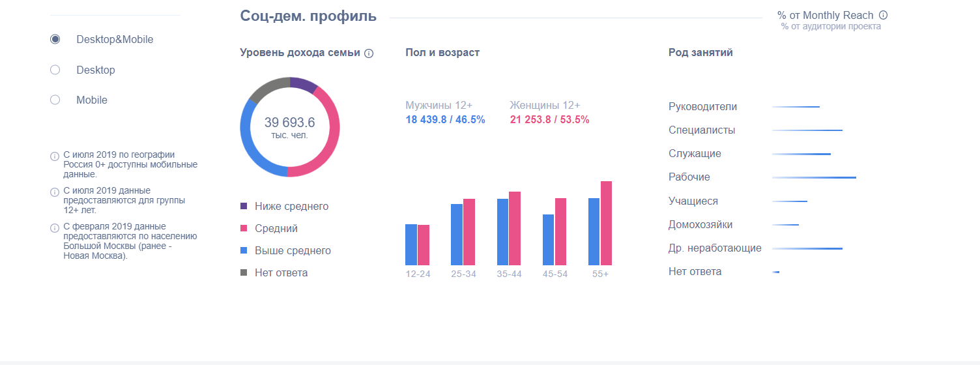Select the Desktop&Mobile radio button
This screenshot has width=980, height=365.
(x=55, y=39)
